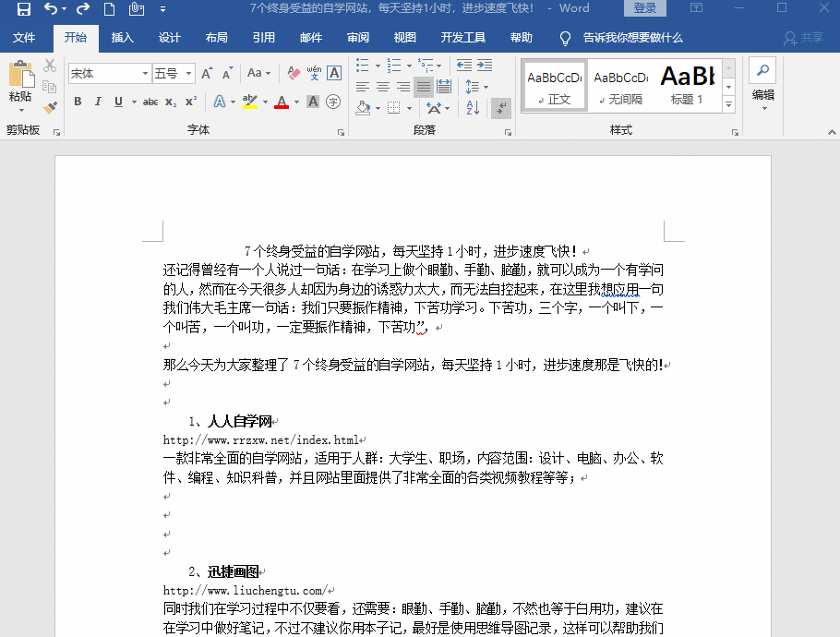This screenshot has height=637, width=840.
Task: Click the text highlight color pen icon
Action: [x=248, y=102]
